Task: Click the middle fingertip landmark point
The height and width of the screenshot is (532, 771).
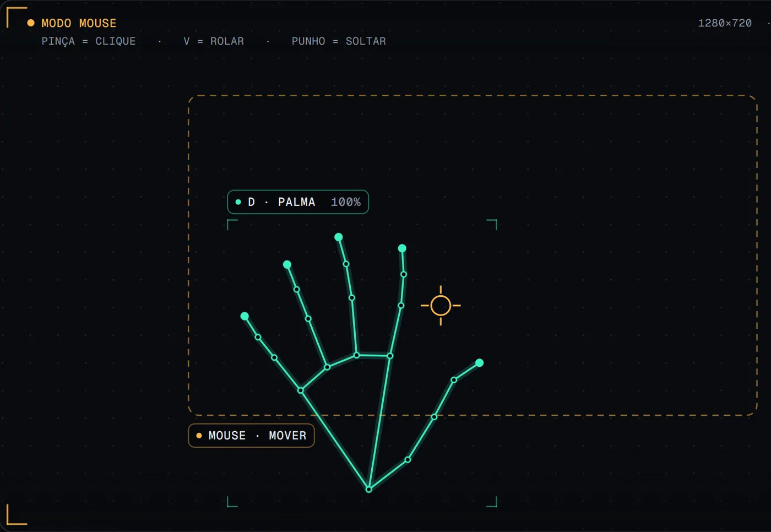Action: (339, 237)
